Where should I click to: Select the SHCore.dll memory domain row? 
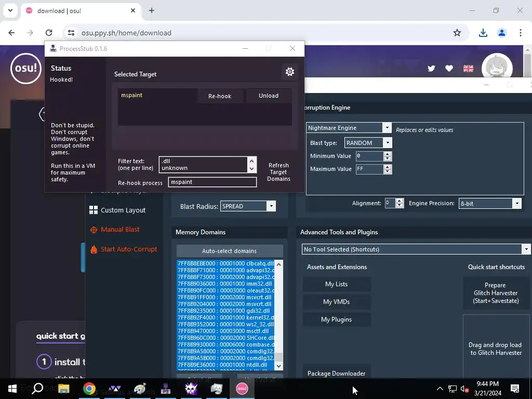pyautogui.click(x=225, y=338)
